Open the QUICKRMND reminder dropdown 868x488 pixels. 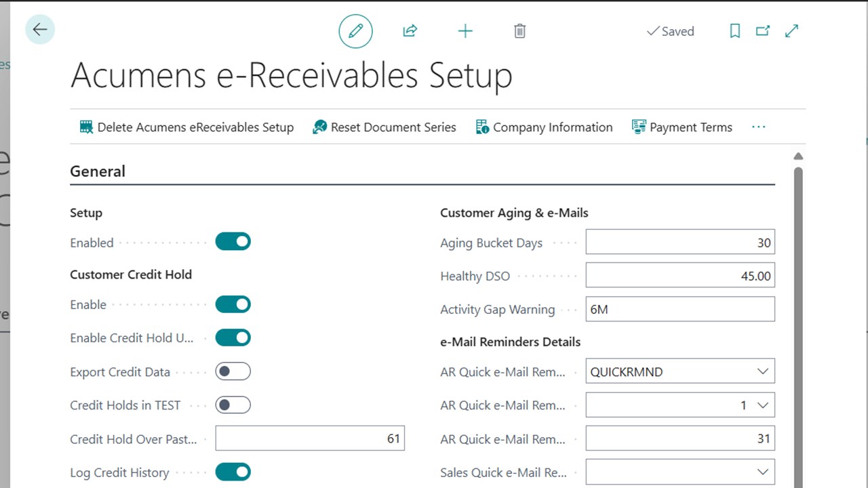(762, 371)
